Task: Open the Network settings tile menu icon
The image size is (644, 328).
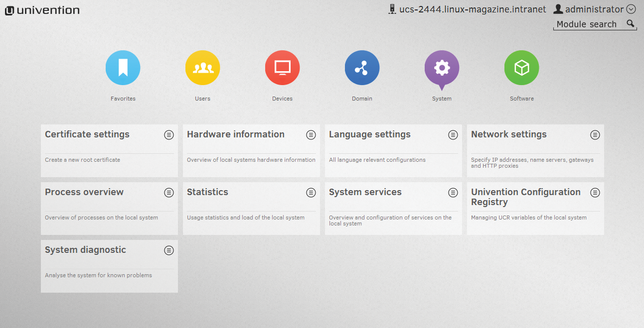Action: tap(595, 135)
